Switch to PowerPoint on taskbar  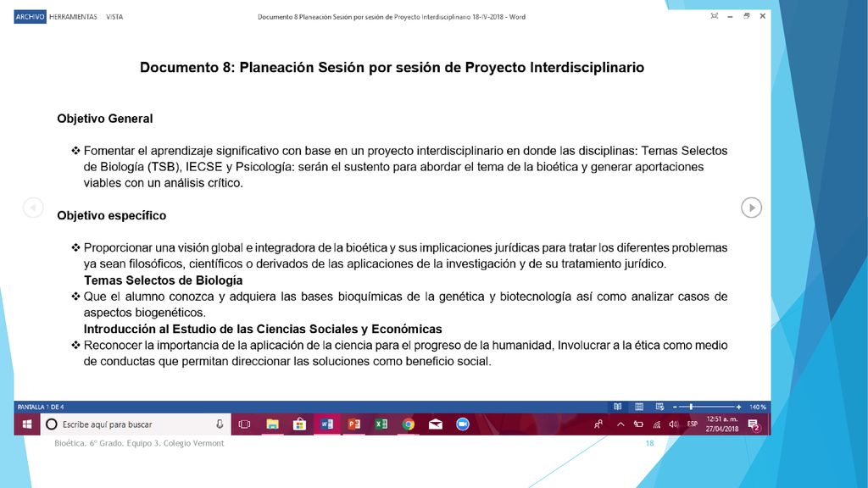353,424
